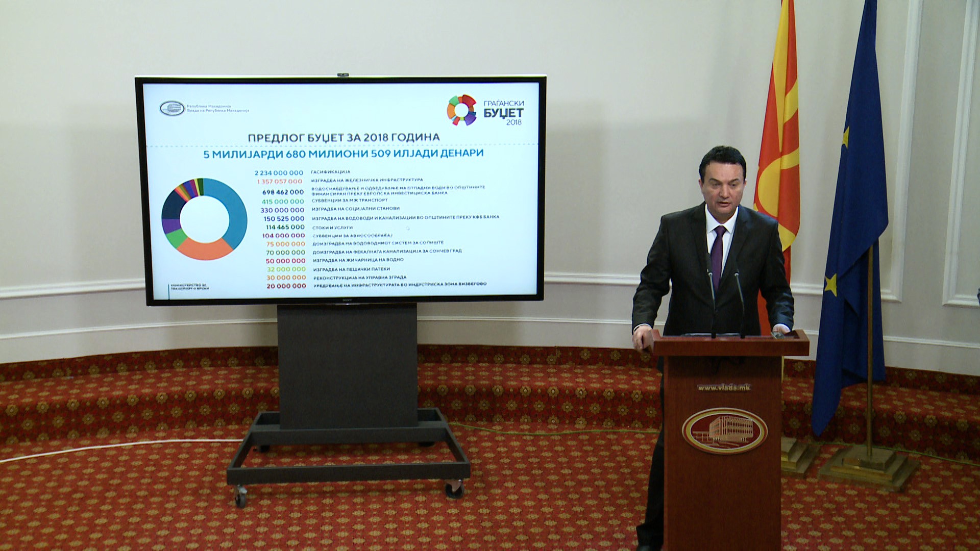The height and width of the screenshot is (551, 980).
Task: Click the СТОКИ И УСЛУГИ label
Action: 332,228
